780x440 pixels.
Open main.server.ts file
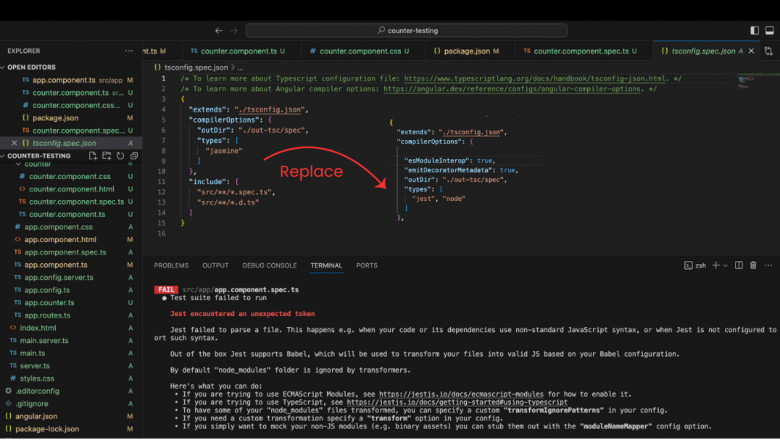tap(44, 341)
